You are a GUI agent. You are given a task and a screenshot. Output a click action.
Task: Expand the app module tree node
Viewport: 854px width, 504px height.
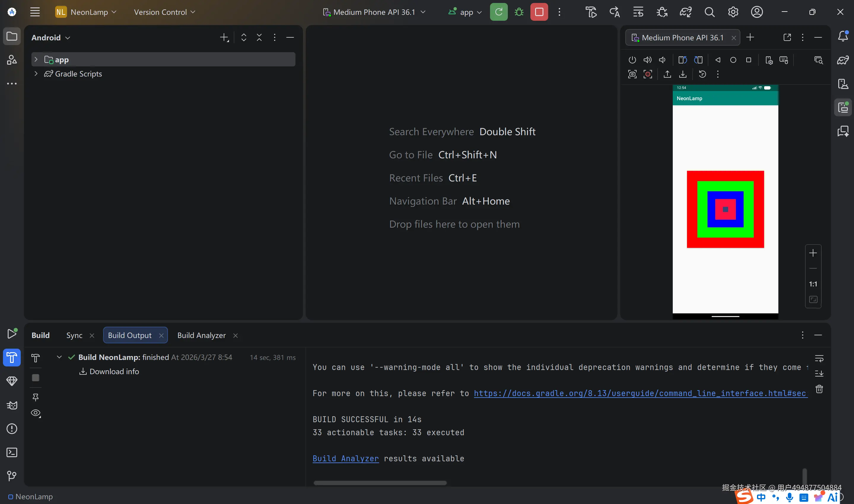click(36, 59)
